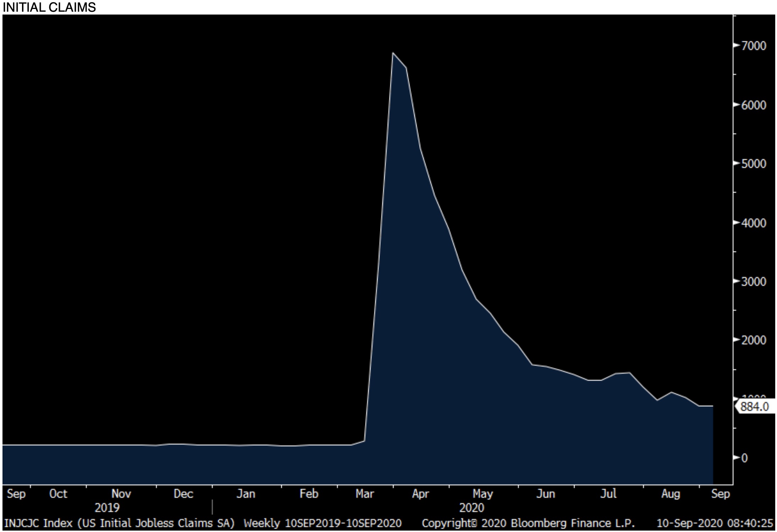This screenshot has width=777, height=532.
Task: Click the INITIAL CLAIMS chart title
Action: 49,7
